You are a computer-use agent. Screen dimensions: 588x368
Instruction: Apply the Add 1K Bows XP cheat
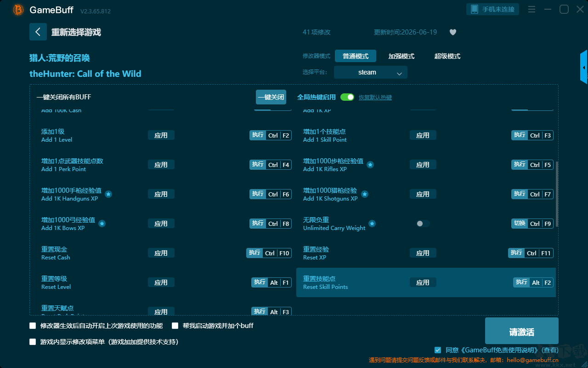pyautogui.click(x=161, y=224)
